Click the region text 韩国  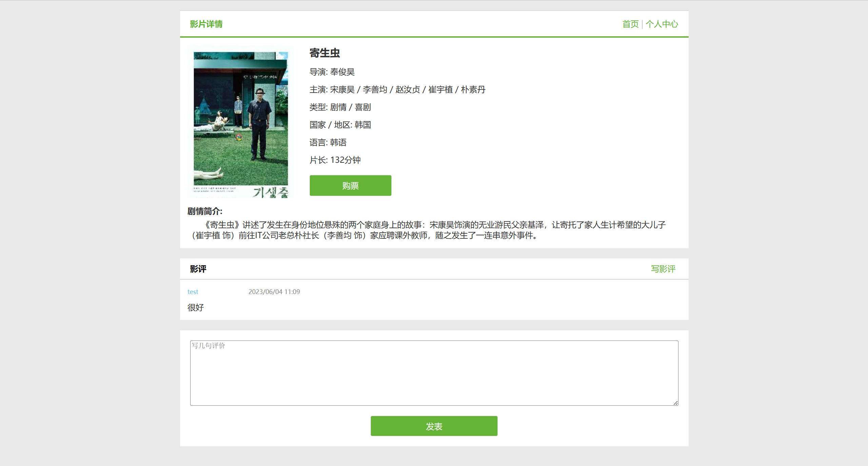(x=362, y=125)
